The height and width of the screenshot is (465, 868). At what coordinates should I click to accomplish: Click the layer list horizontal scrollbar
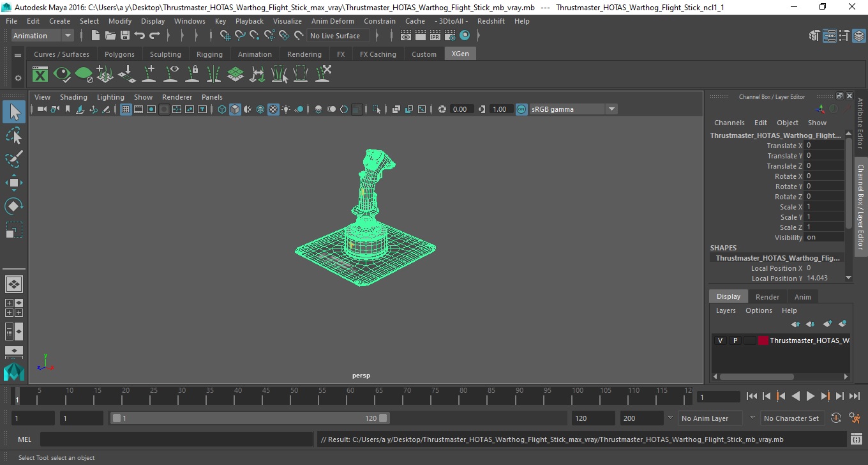[757, 376]
